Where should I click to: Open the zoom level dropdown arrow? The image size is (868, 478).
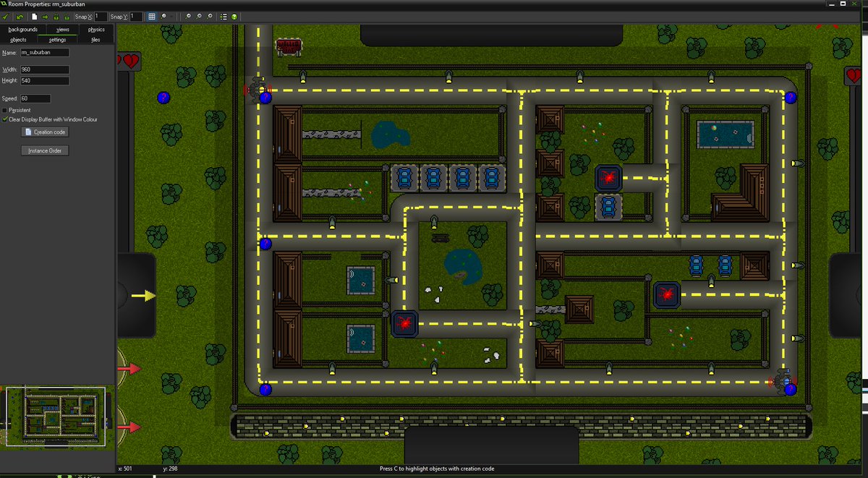[171, 16]
